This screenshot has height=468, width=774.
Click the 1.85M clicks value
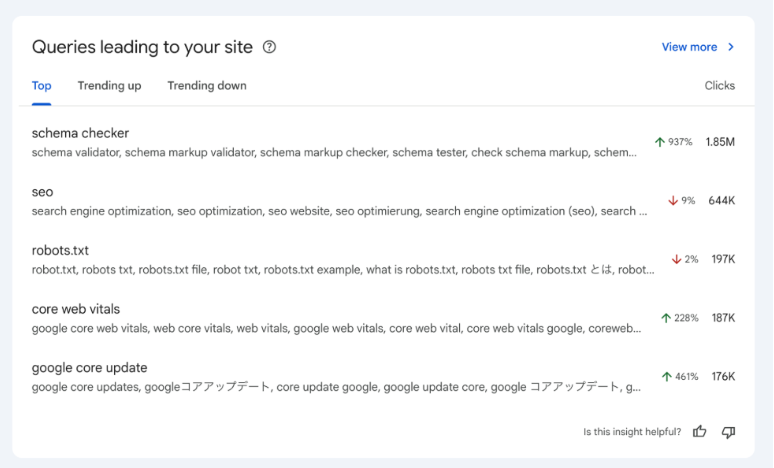coord(720,142)
